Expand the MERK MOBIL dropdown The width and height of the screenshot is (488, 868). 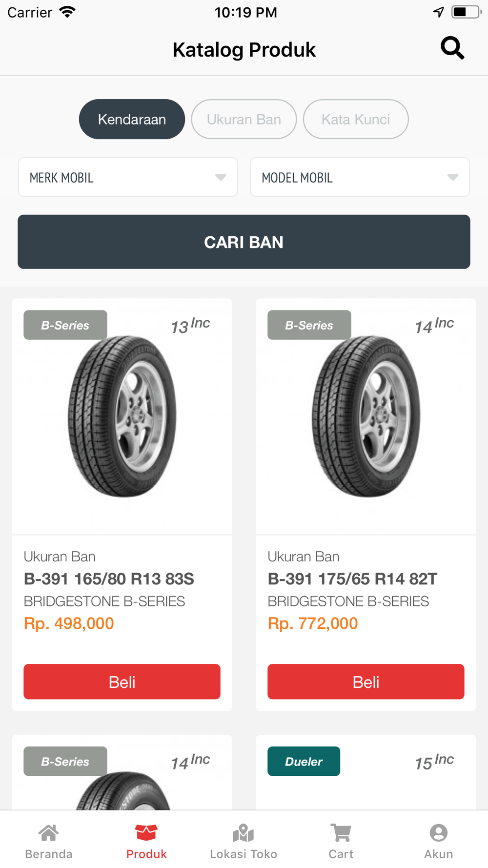point(128,177)
